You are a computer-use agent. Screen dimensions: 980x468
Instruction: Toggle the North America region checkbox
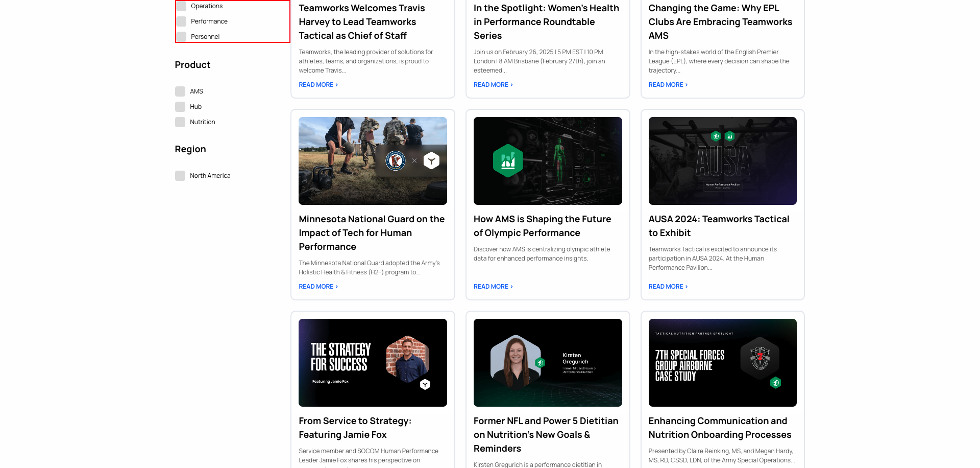tap(180, 175)
